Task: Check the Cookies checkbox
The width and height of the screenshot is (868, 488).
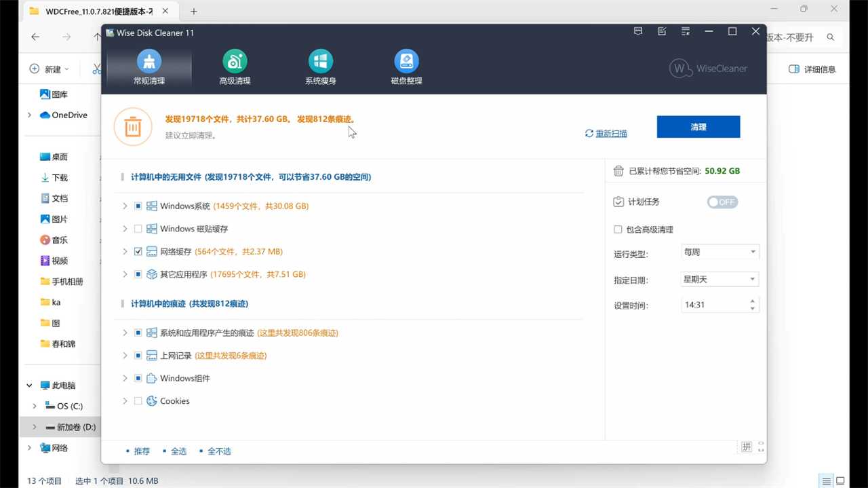Action: click(138, 401)
